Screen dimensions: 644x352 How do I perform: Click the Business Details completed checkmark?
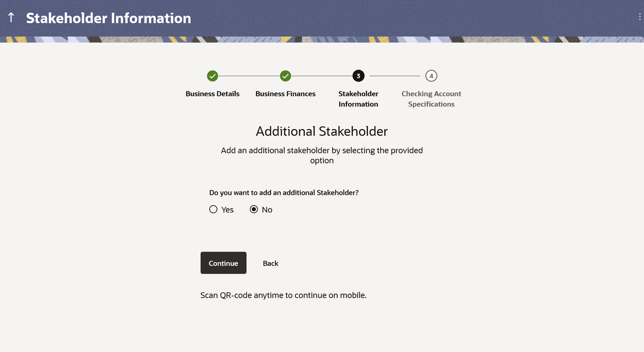click(213, 76)
